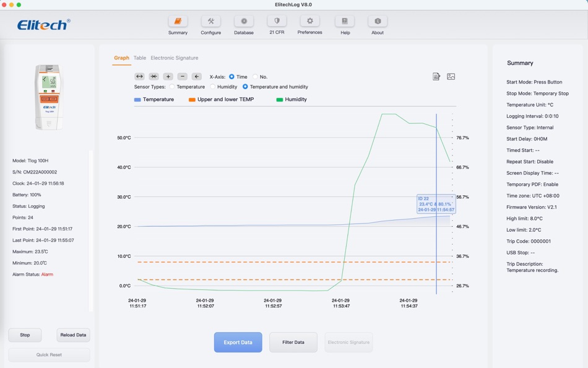Click the Stop Mode: Temporary Stop text
Image resolution: width=588 pixels, height=368 pixels.
coord(538,93)
